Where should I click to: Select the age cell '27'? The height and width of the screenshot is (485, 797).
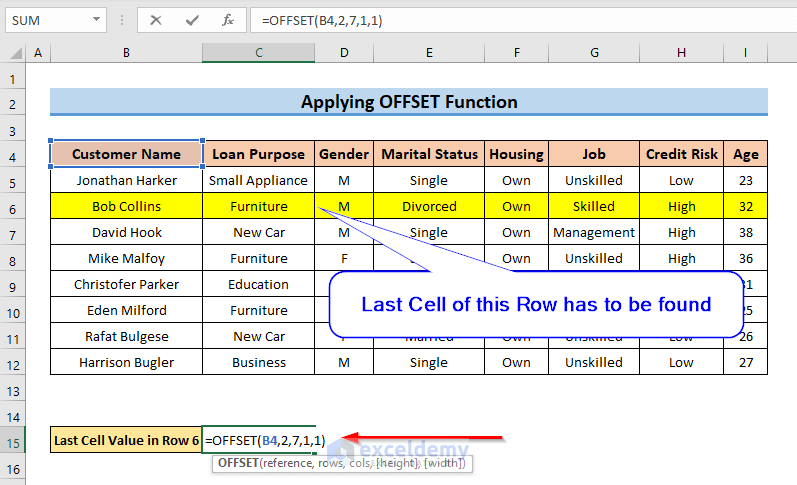tap(745, 362)
